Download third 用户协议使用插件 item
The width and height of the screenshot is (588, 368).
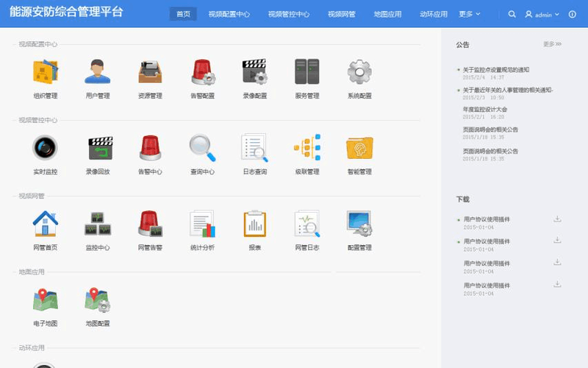click(x=558, y=262)
